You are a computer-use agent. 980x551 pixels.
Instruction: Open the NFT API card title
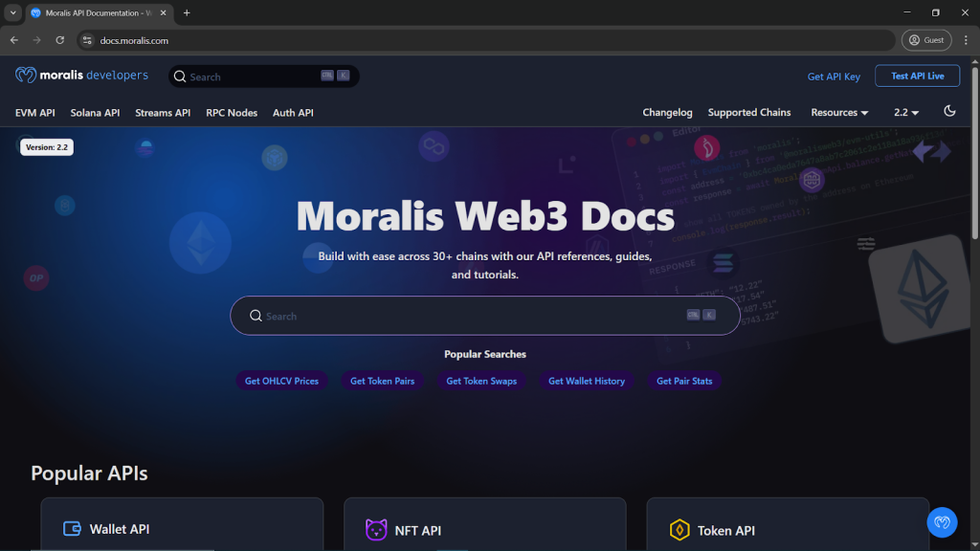pyautogui.click(x=418, y=530)
